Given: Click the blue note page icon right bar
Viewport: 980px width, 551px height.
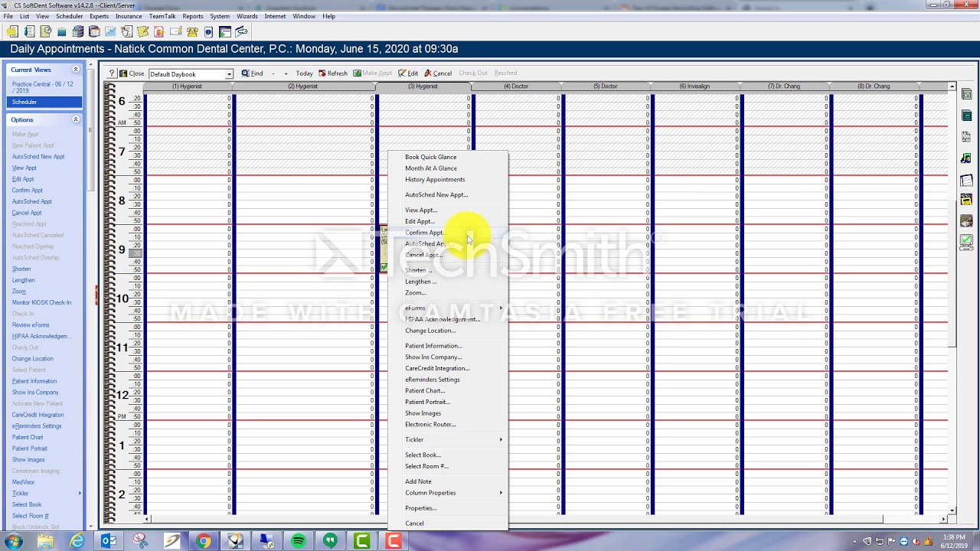Looking at the screenshot, I should 966,181.
